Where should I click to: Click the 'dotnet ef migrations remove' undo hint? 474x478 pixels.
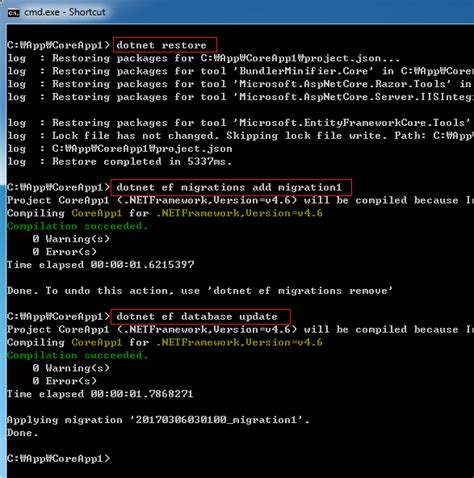[x=200, y=291]
